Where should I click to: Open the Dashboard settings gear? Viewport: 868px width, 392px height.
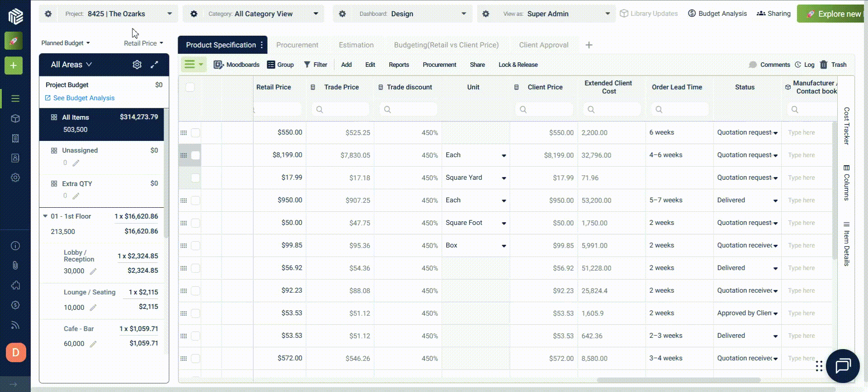click(342, 14)
